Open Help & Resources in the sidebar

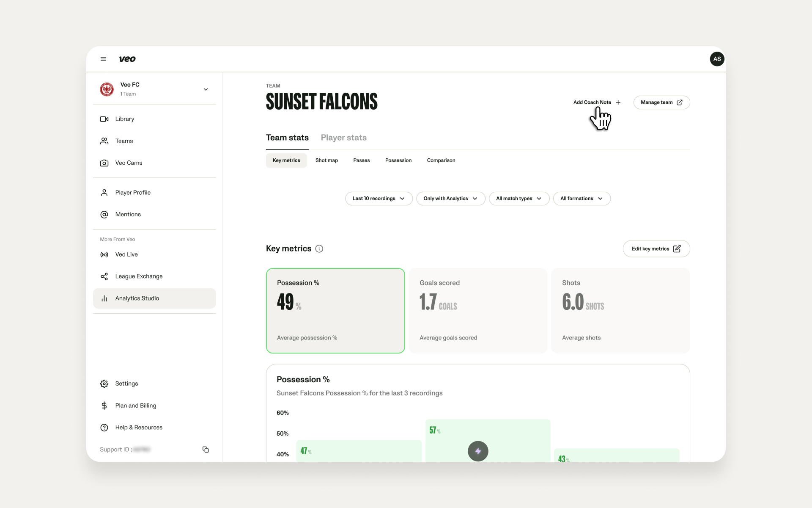154,428
